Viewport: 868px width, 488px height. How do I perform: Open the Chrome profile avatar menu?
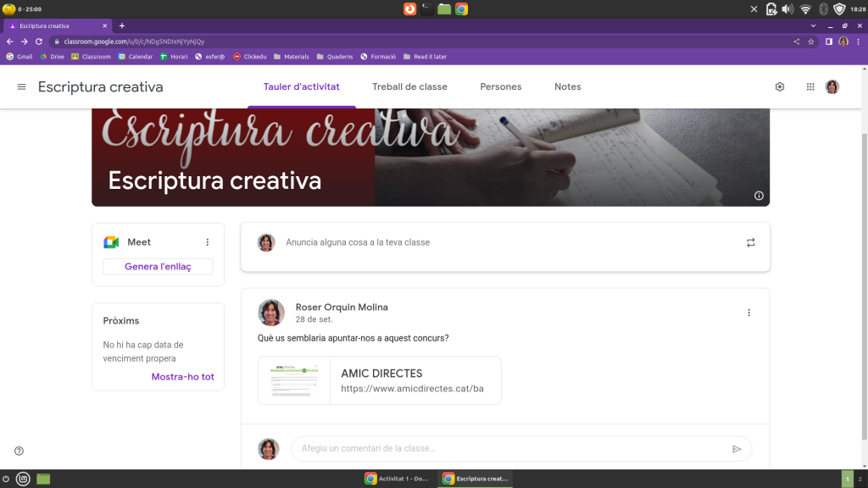pyautogui.click(x=843, y=41)
